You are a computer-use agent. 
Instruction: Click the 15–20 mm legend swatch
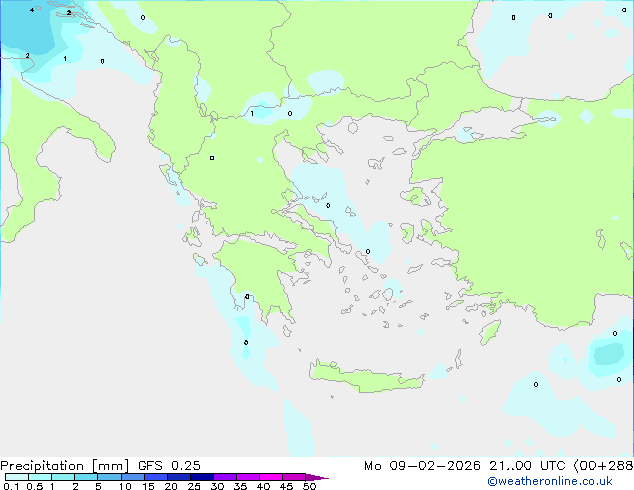coord(156,477)
